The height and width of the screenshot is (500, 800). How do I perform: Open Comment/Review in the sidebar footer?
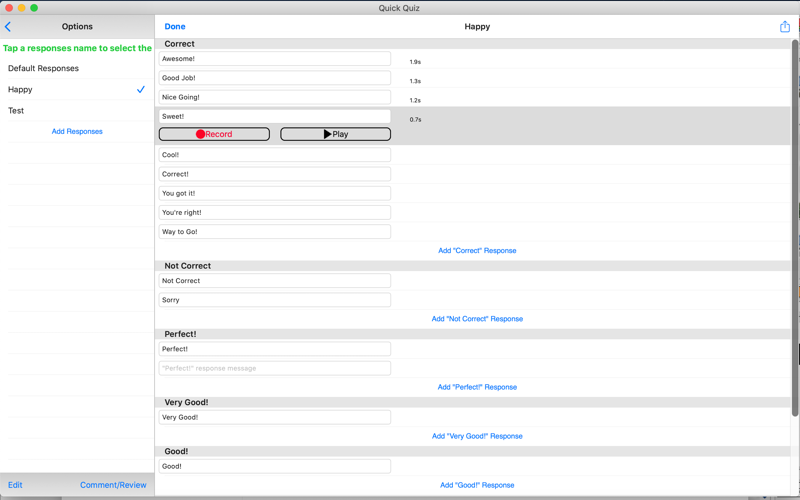coord(113,485)
